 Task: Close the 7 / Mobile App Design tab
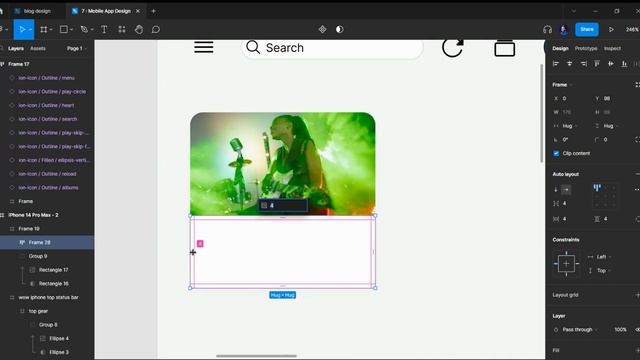(138, 11)
